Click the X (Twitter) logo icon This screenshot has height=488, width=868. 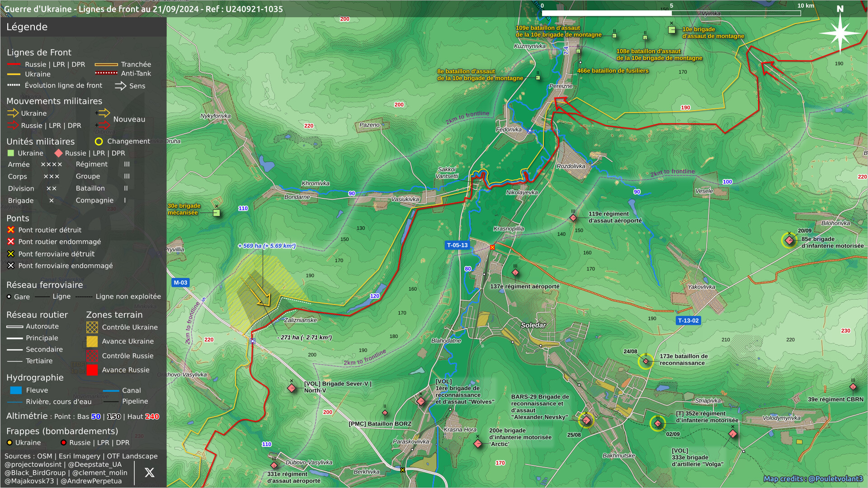pos(149,473)
